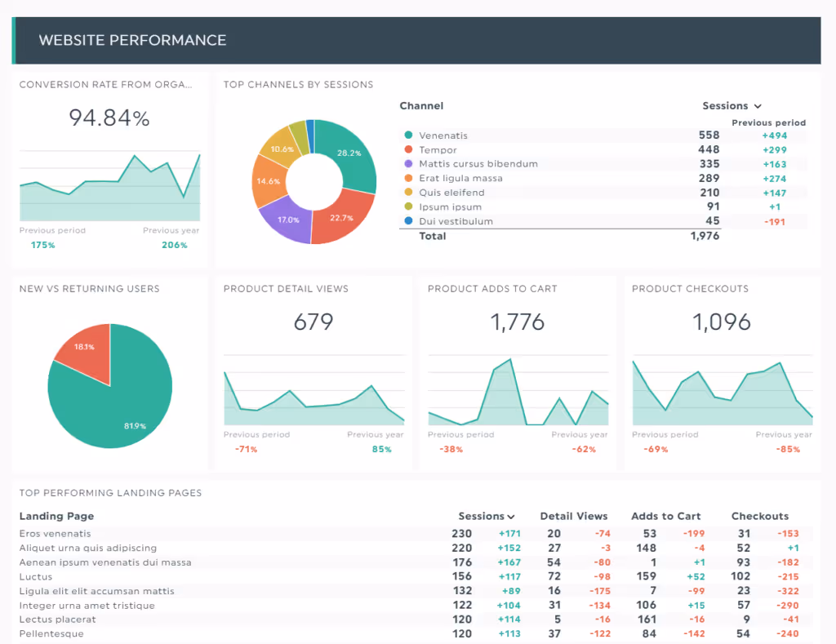Sort by the Checkouts column header
Viewport: 836px width, 644px height.
[x=760, y=516]
